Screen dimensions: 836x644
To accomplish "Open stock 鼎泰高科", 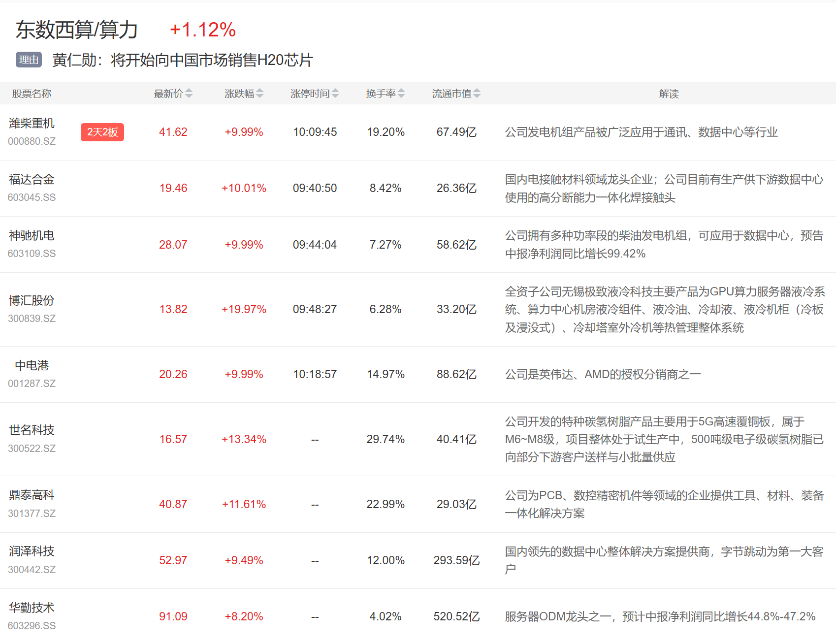I will (32, 495).
